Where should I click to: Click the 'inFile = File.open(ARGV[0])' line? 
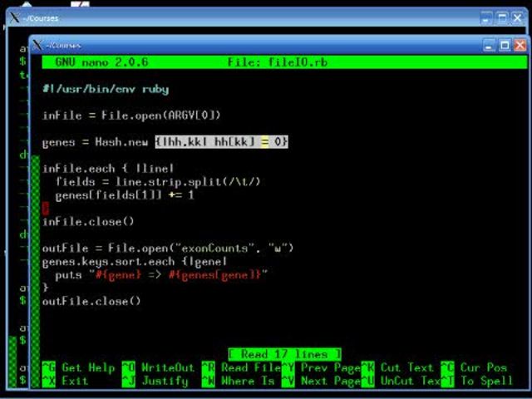(131, 116)
